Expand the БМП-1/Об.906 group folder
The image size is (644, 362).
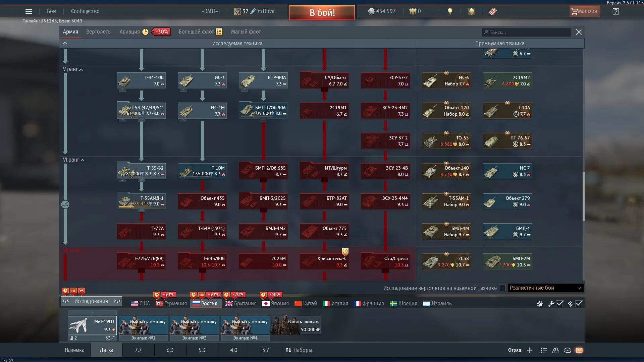(263, 110)
